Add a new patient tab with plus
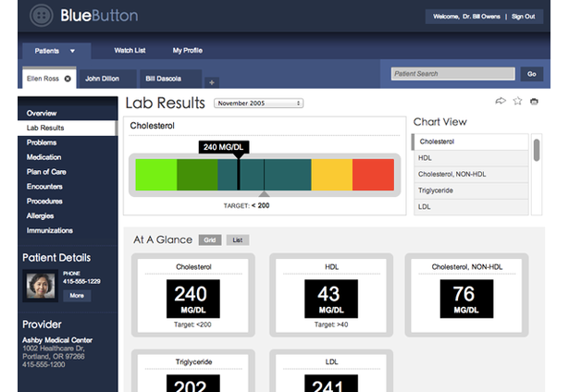569x392 pixels. tap(212, 82)
